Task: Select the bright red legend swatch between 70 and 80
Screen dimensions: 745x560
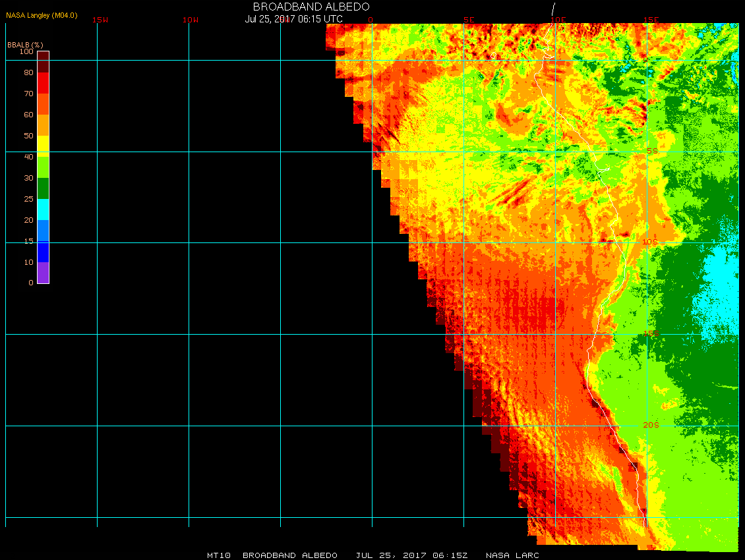Action: point(44,83)
